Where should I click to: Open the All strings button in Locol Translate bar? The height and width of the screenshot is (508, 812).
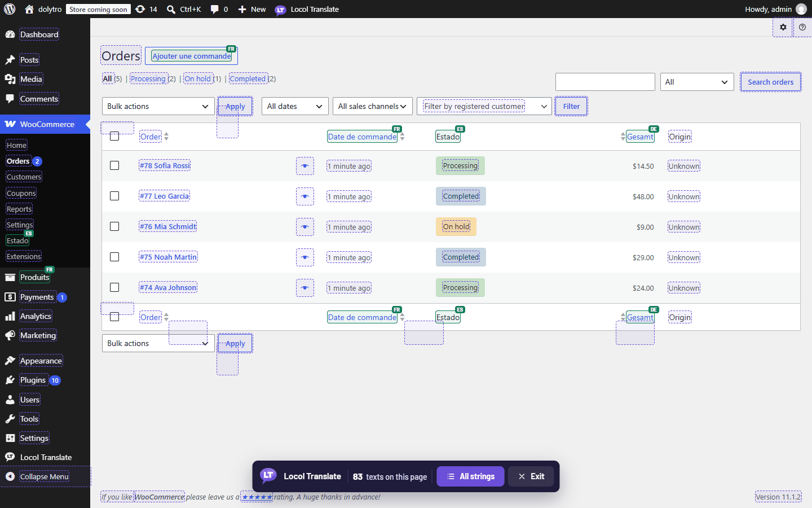470,476
